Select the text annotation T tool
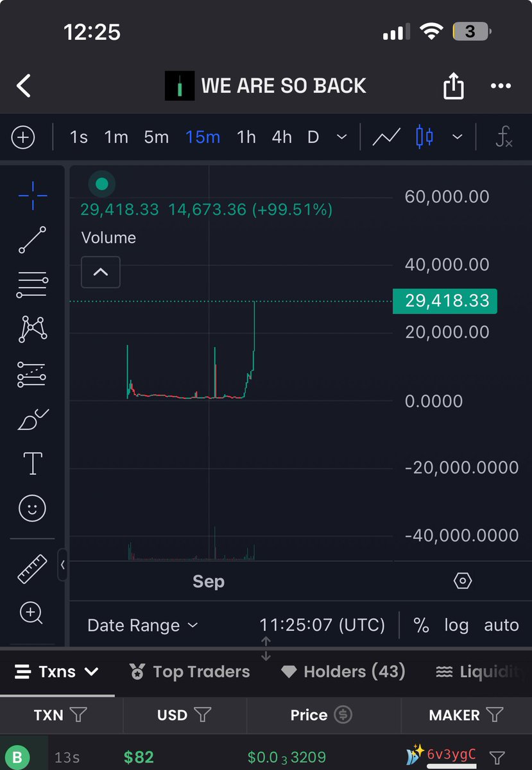 pyautogui.click(x=33, y=463)
